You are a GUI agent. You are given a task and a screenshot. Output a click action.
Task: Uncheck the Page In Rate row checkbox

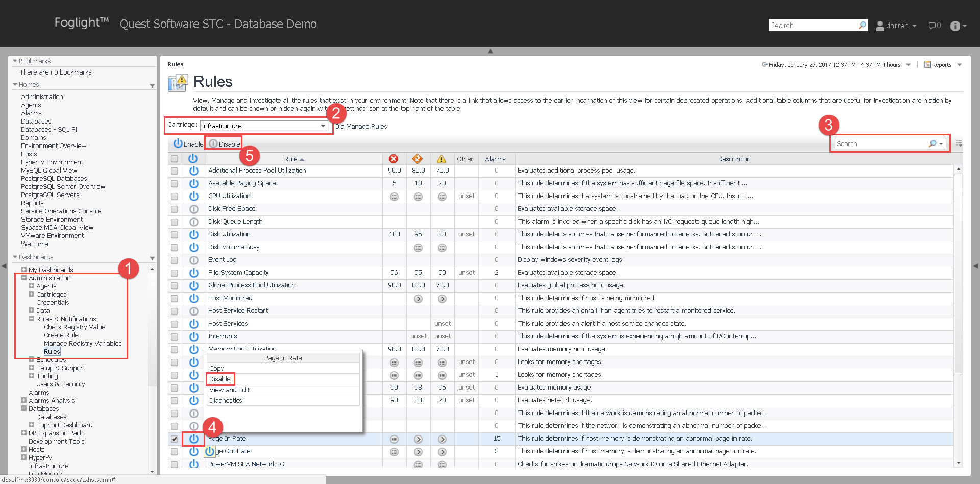(x=175, y=439)
